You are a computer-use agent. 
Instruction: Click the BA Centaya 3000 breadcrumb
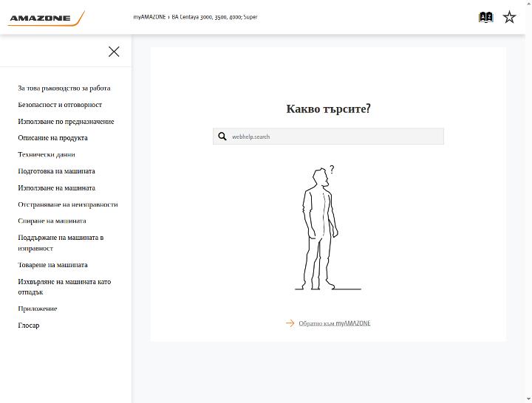pos(215,17)
